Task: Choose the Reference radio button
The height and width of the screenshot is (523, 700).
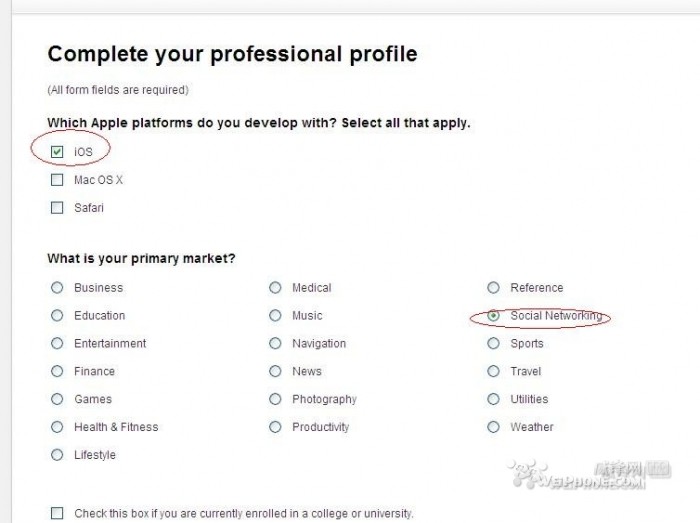Action: click(493, 288)
